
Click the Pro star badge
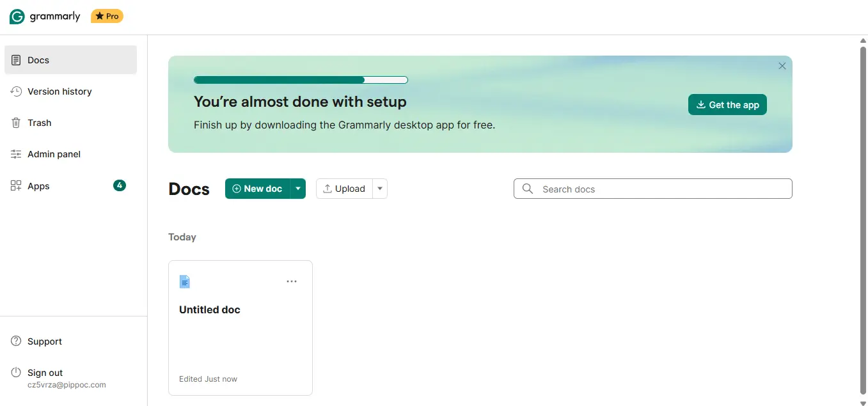pyautogui.click(x=107, y=16)
